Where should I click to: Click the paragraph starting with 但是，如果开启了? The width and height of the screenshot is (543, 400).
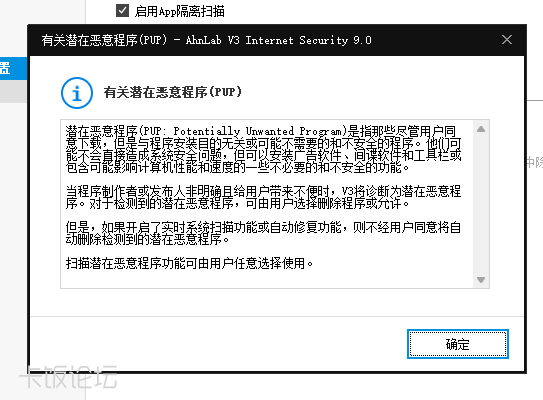pos(263,233)
